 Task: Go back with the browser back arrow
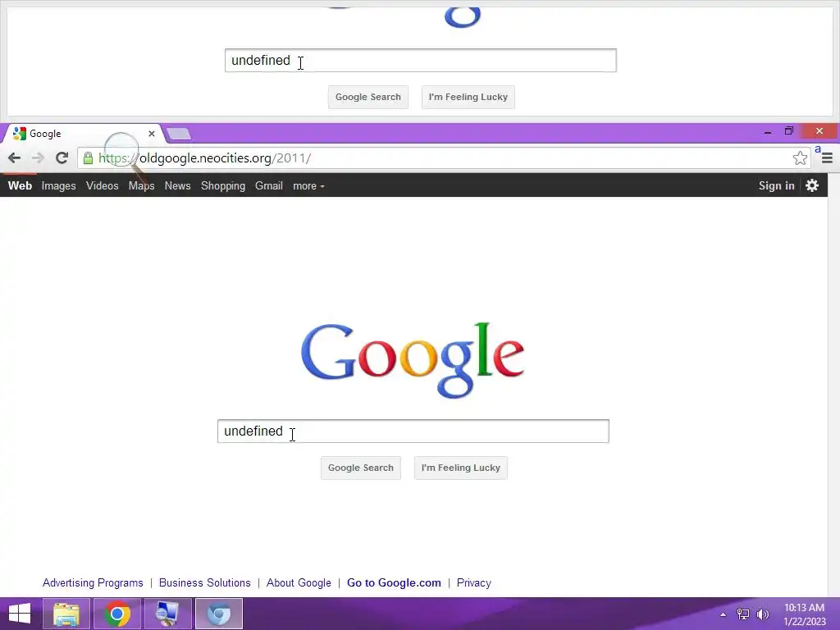point(15,158)
